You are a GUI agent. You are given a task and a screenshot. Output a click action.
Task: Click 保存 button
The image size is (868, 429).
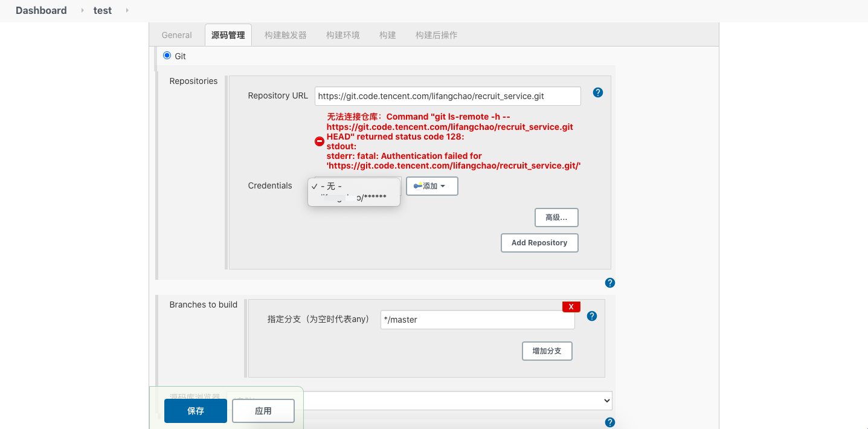point(196,411)
